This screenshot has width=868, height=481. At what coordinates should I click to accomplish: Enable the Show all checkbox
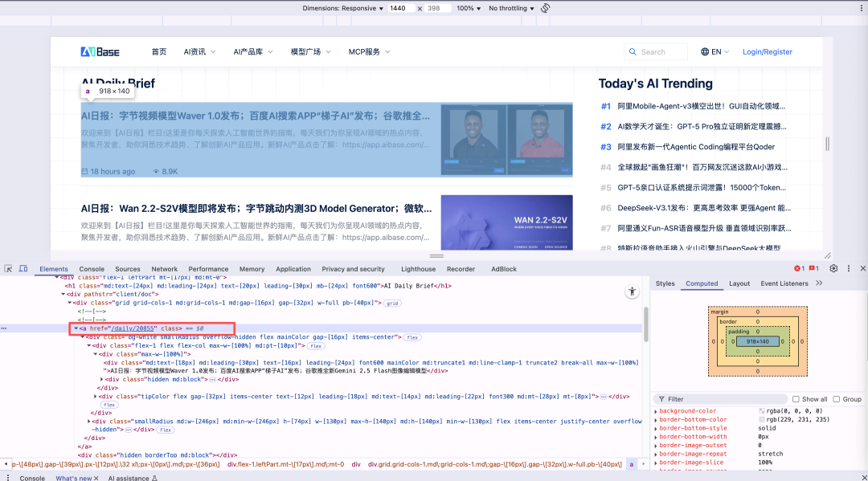coord(796,398)
